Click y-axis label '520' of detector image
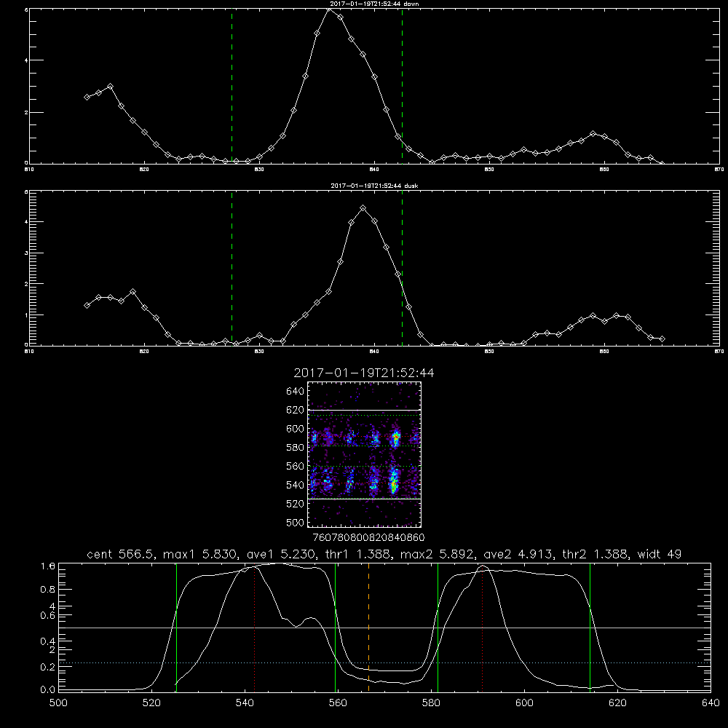This screenshot has height=728, width=728. (295, 504)
